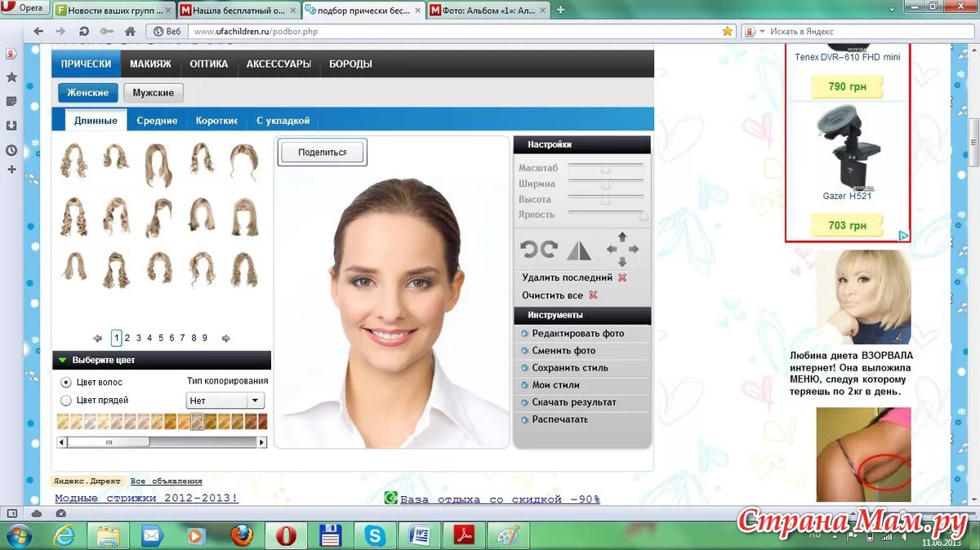Reload the page with the refresh icon
This screenshot has width=980, height=550.
click(x=83, y=31)
